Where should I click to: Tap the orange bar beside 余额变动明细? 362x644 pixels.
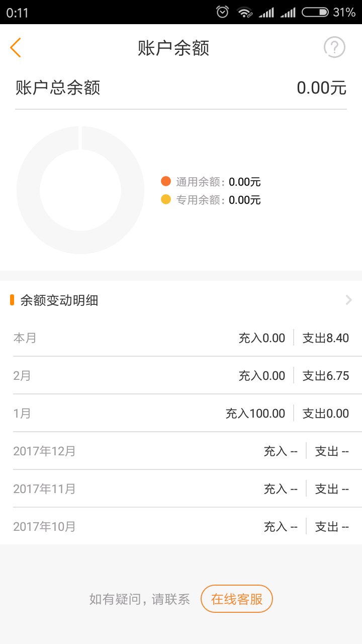tap(12, 300)
